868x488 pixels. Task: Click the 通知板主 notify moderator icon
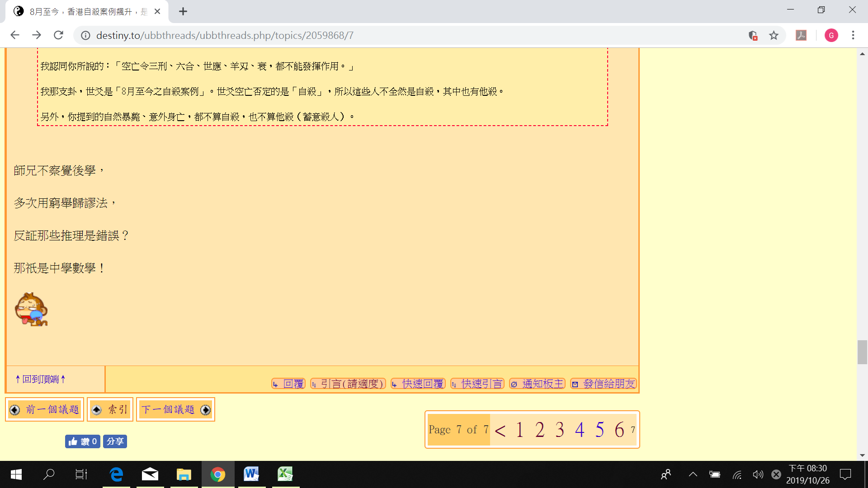tap(513, 384)
